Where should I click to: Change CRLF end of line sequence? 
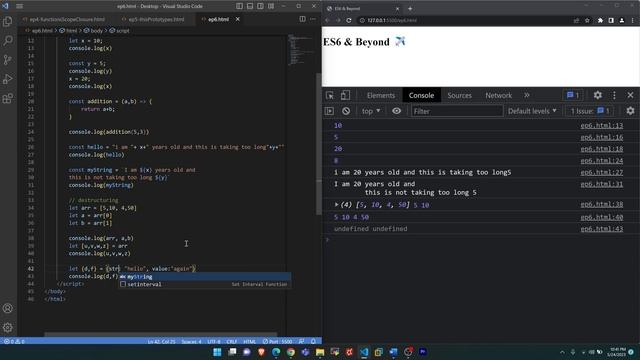(x=231, y=341)
